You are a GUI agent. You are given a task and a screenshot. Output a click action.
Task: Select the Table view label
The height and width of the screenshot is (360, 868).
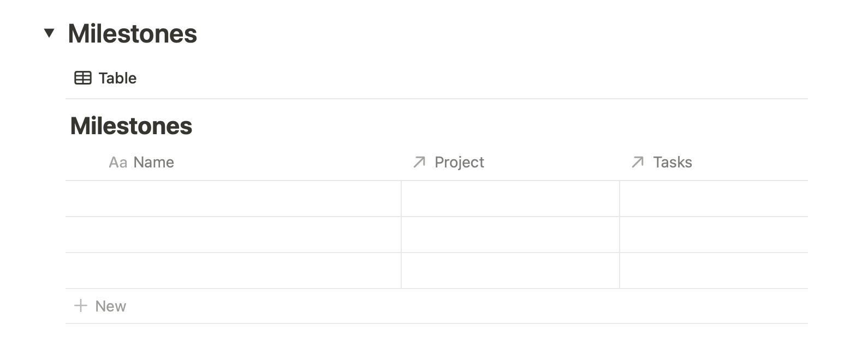click(x=117, y=77)
